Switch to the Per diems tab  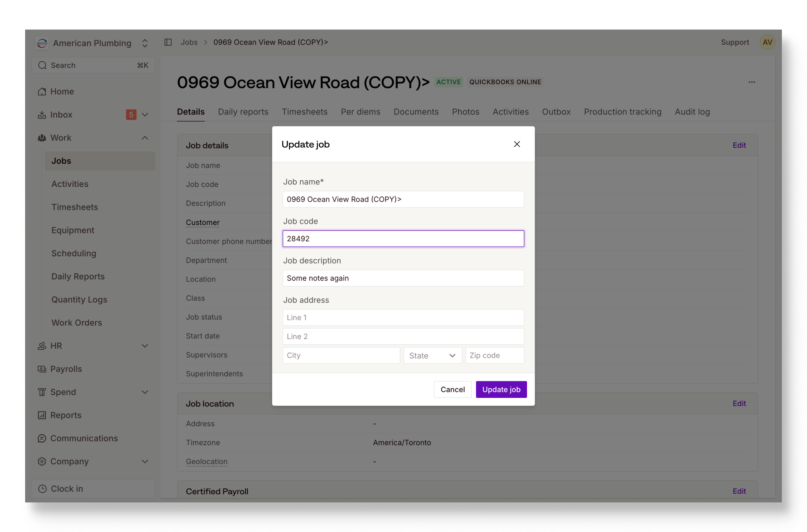tap(360, 112)
